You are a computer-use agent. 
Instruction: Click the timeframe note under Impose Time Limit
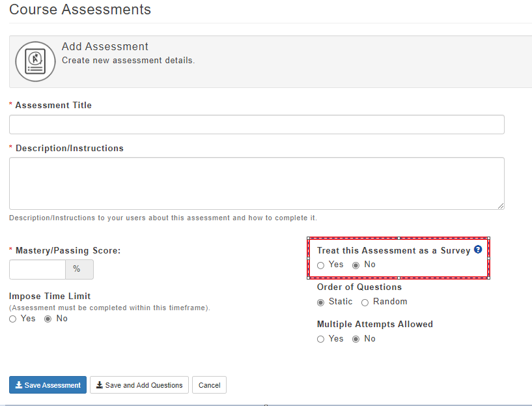[109, 308]
